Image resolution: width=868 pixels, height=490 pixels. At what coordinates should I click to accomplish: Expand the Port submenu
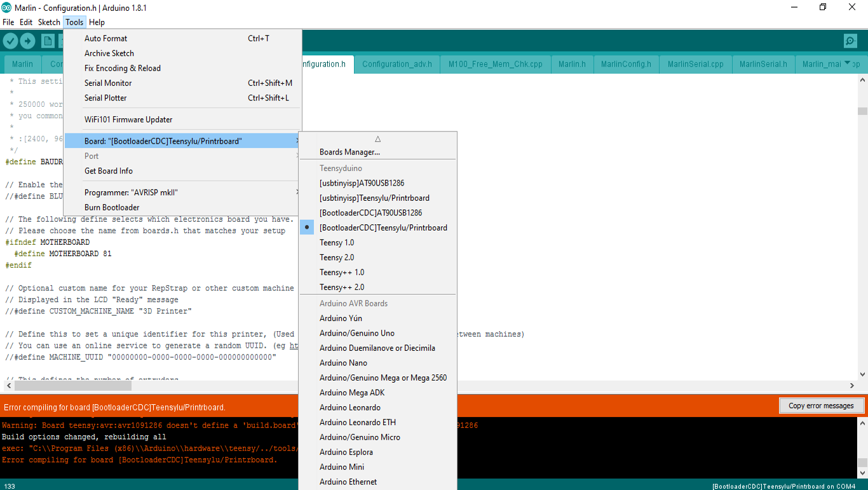tap(91, 156)
